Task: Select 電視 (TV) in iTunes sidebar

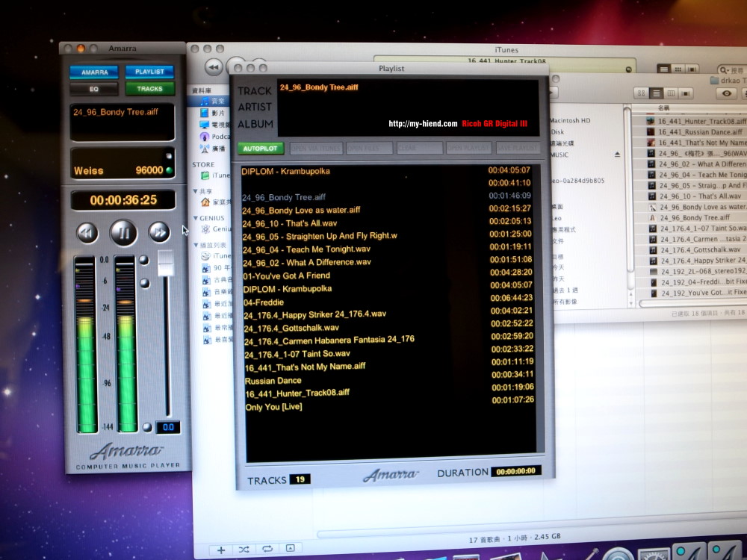Action: (214, 125)
